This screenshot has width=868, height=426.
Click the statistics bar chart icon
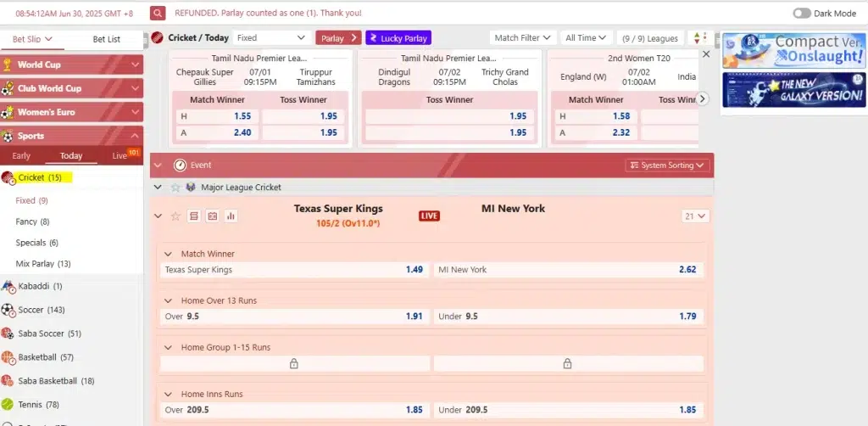[x=231, y=216]
